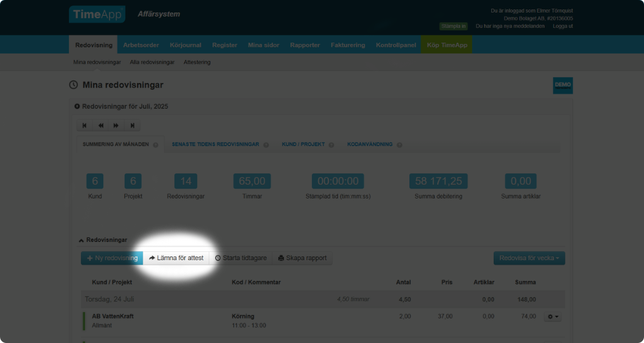Viewport: 644px width, 343px height.
Task: Switch to Kund / Projekt tab
Action: coord(303,144)
